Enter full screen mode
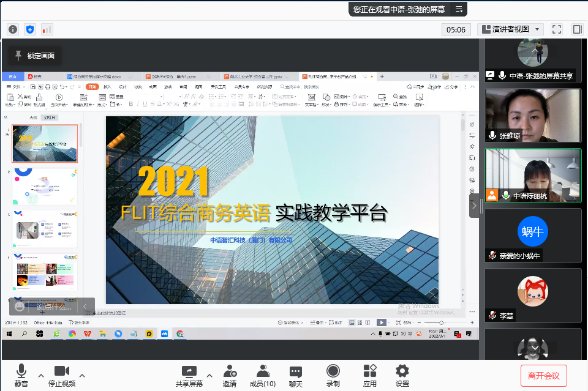Viewport: 588px width, 391px height. [x=557, y=29]
